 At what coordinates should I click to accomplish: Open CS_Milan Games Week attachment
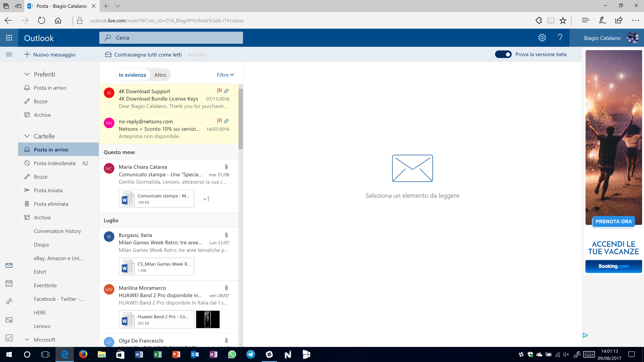156,267
